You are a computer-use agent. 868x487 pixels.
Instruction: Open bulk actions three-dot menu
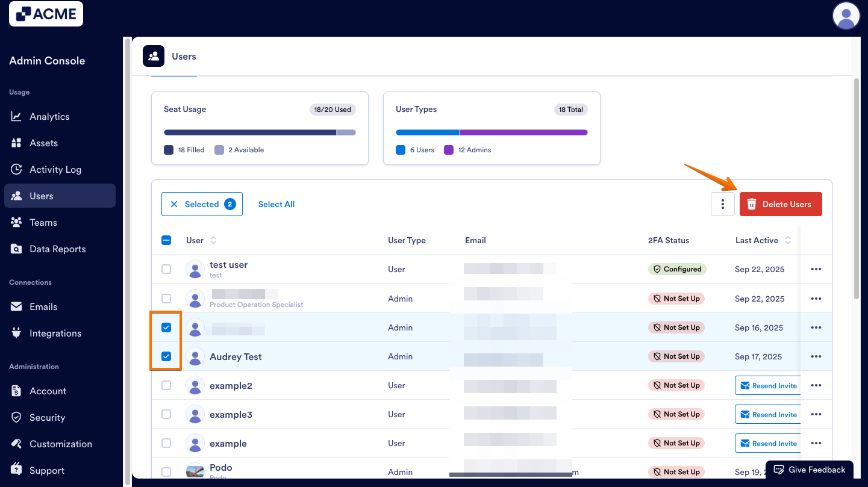pos(722,204)
